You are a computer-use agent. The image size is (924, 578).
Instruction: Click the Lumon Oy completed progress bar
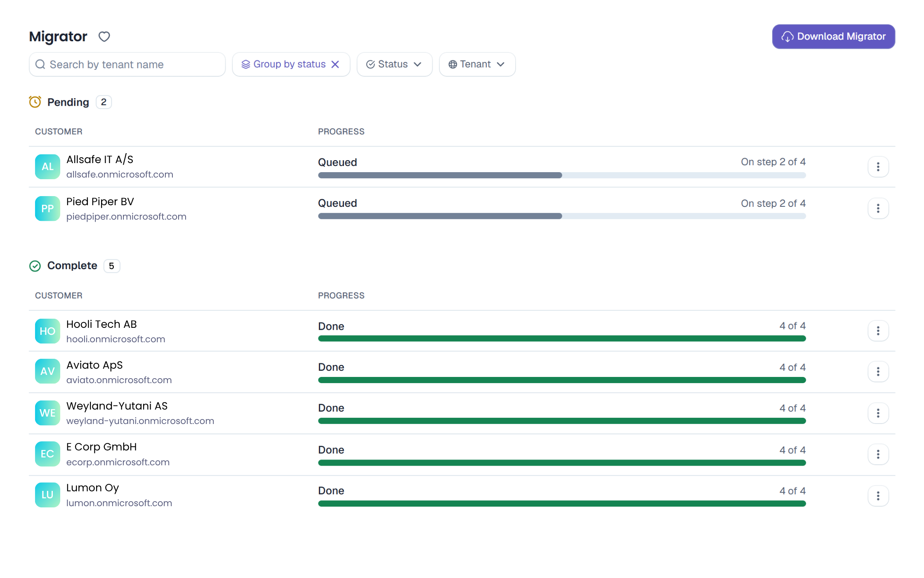pos(562,504)
